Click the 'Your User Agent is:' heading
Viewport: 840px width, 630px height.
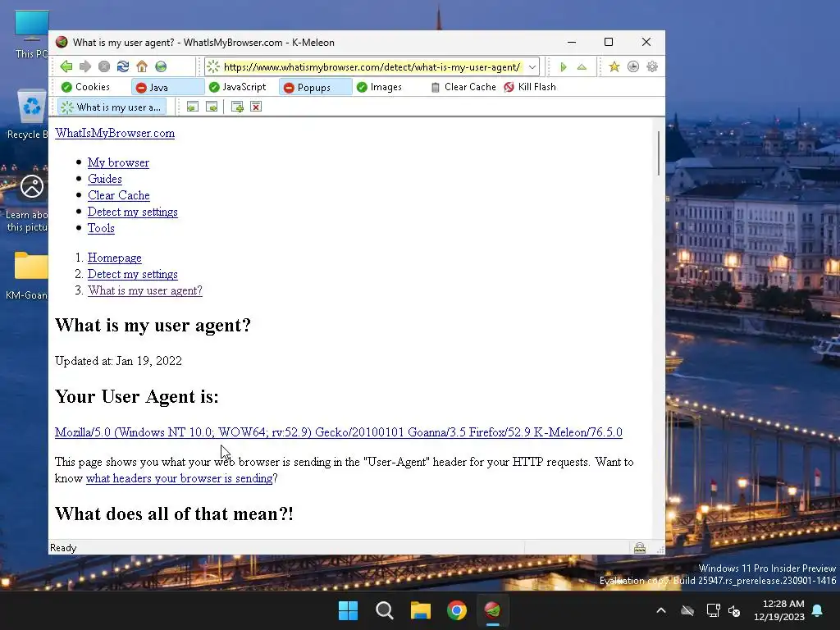[x=137, y=396]
